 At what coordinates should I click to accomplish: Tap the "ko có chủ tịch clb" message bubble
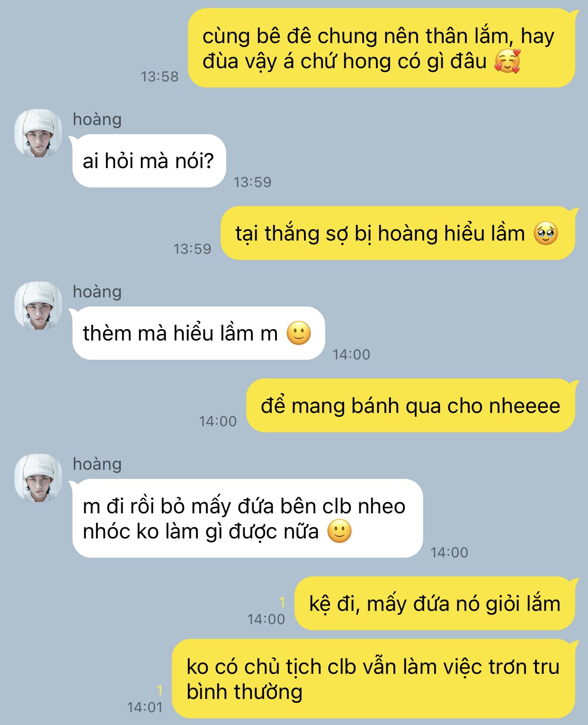(x=374, y=679)
